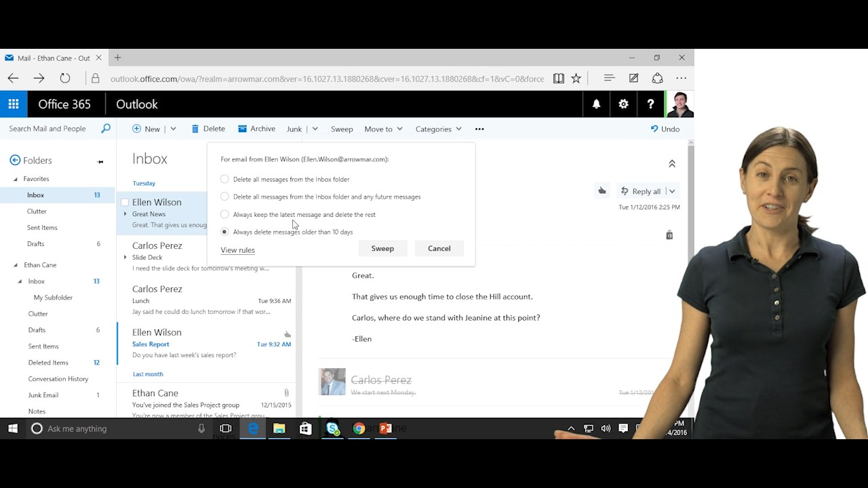This screenshot has width=868, height=488.
Task: Expand the Great News conversation
Action: coord(125,214)
